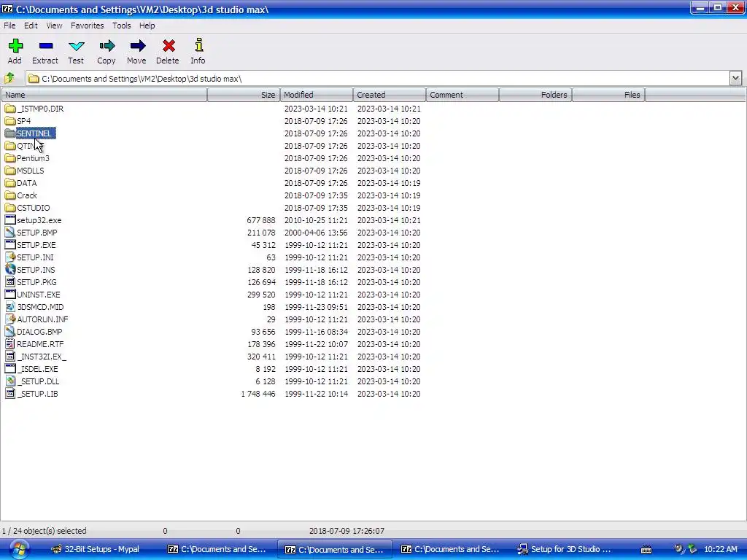Click the SETUP.BMP image file icon
This screenshot has height=560, width=747.
10,233
